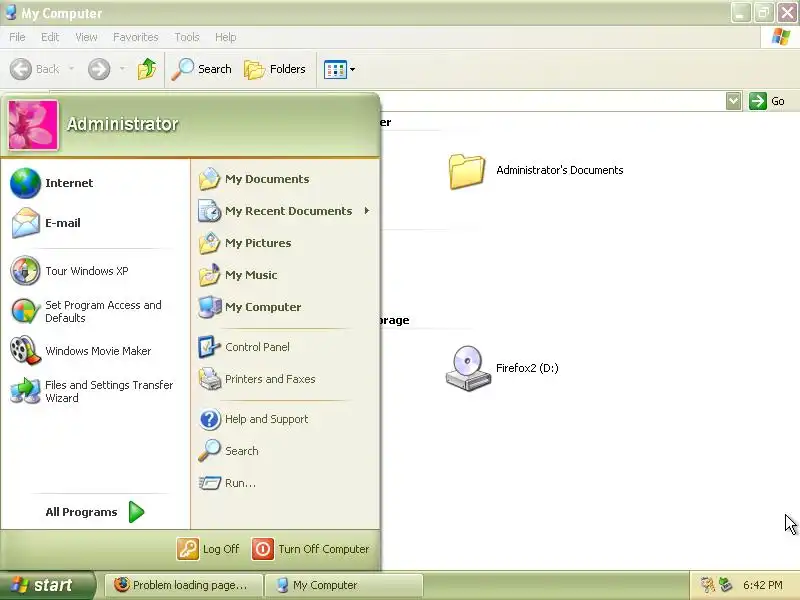This screenshot has height=600, width=800.
Task: Select the Firefox2 (D:) drive icon
Action: click(x=467, y=368)
